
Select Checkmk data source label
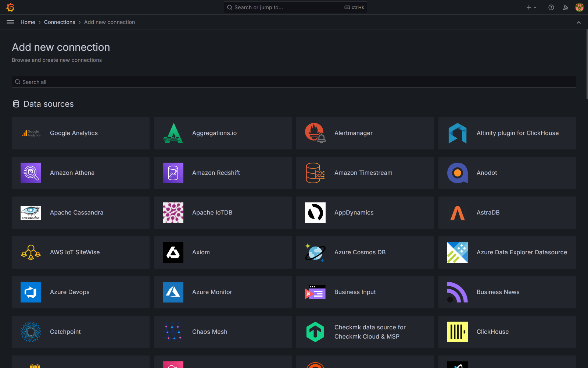coord(370,332)
